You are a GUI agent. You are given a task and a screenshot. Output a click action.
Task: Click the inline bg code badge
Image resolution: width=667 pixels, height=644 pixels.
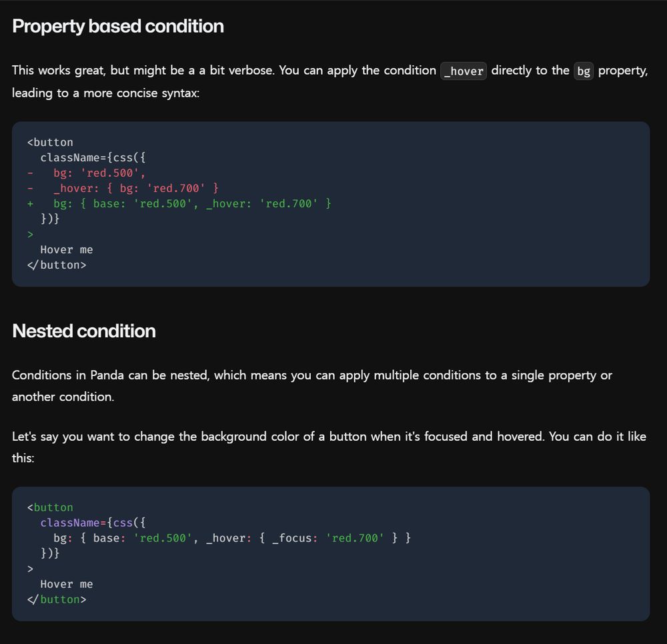tap(583, 71)
